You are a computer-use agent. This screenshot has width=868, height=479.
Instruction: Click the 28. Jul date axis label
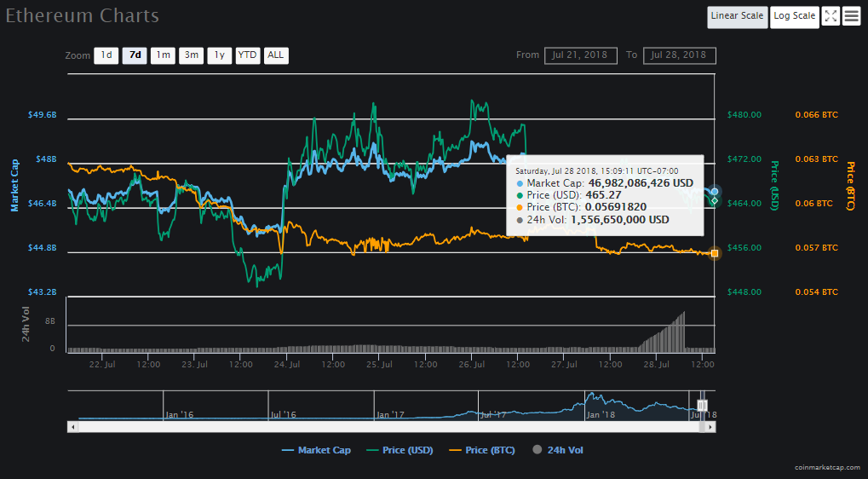[656, 365]
